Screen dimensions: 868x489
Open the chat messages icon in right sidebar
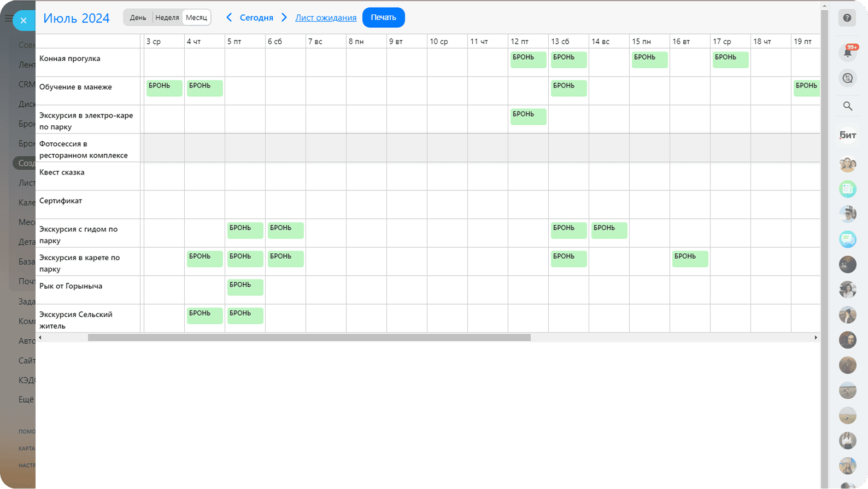tap(848, 78)
